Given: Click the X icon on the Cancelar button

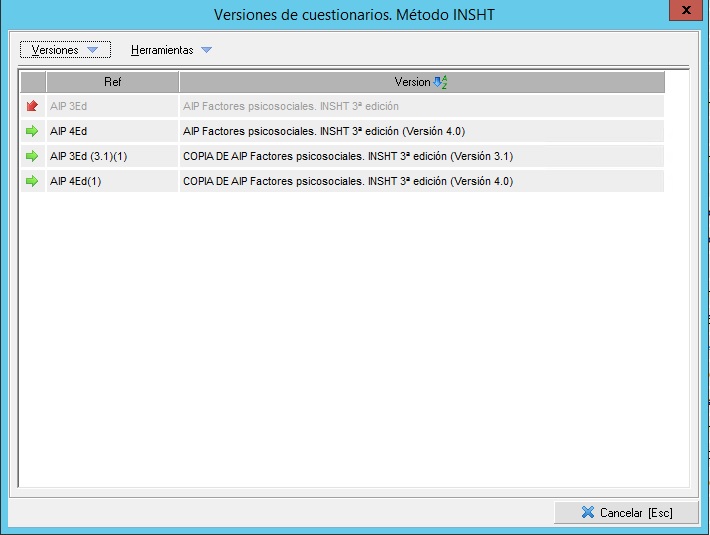Looking at the screenshot, I should coord(587,513).
